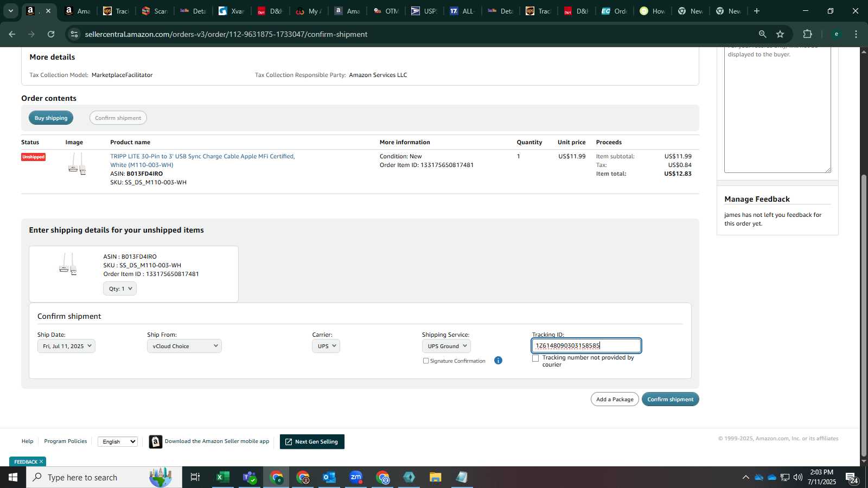
Task: Open Task View on the taskbar
Action: click(195, 477)
